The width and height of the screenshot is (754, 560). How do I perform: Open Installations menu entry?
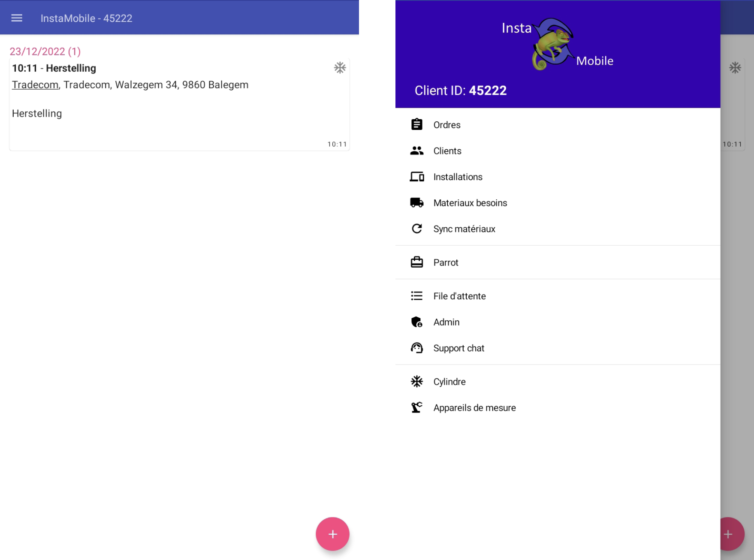(x=558, y=177)
